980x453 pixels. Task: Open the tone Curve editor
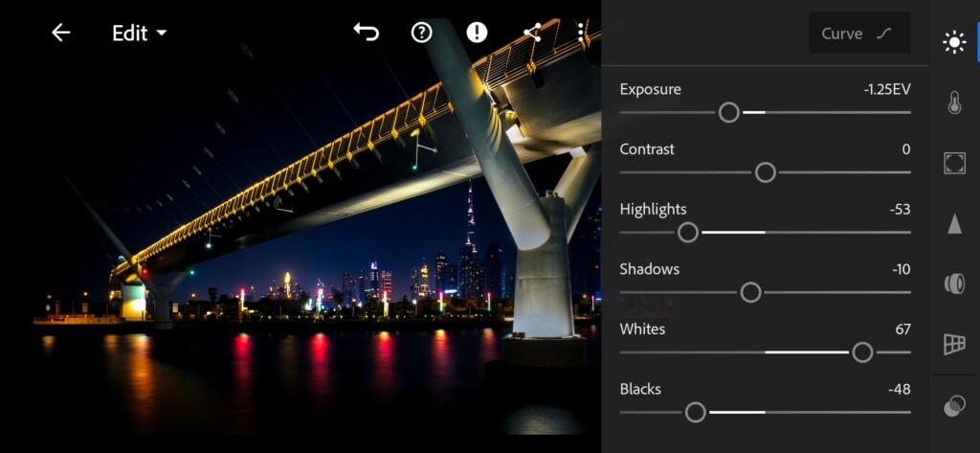coord(859,34)
